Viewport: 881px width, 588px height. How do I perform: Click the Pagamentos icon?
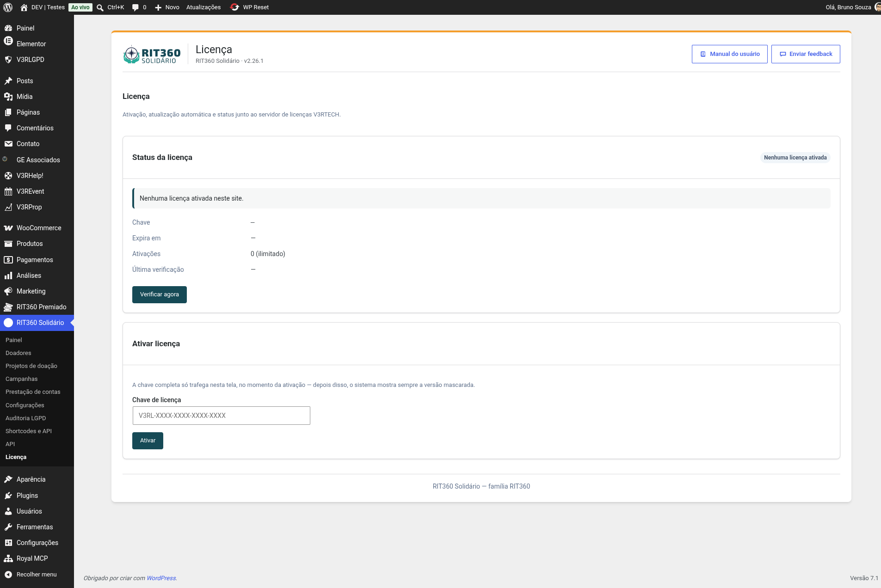(8, 260)
